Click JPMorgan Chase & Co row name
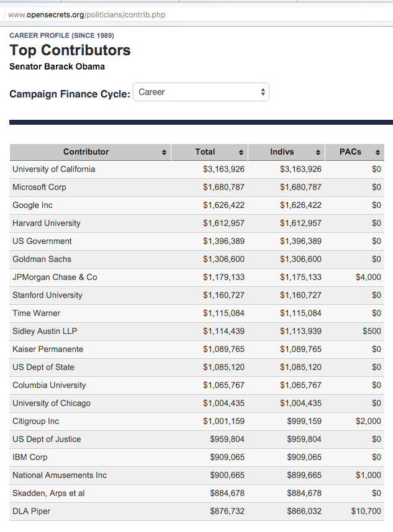Screen dimensions: 393x532 55,277
